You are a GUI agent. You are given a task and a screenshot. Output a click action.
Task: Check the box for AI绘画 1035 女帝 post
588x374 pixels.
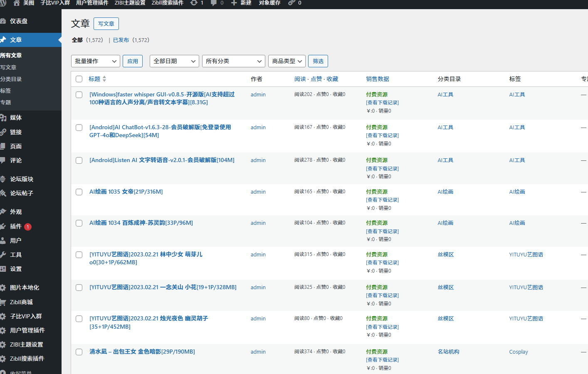(x=79, y=192)
